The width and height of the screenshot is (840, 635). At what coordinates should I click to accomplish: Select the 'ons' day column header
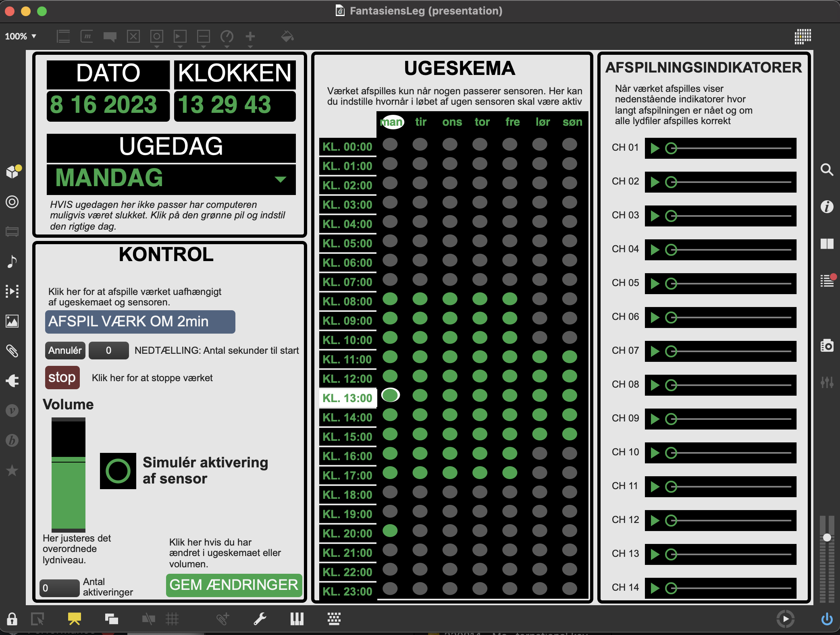[452, 122]
